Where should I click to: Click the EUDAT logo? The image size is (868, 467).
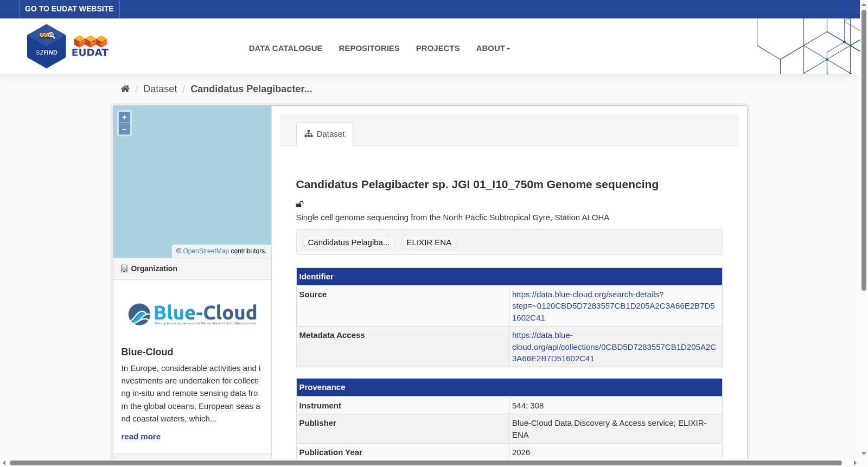[x=90, y=46]
